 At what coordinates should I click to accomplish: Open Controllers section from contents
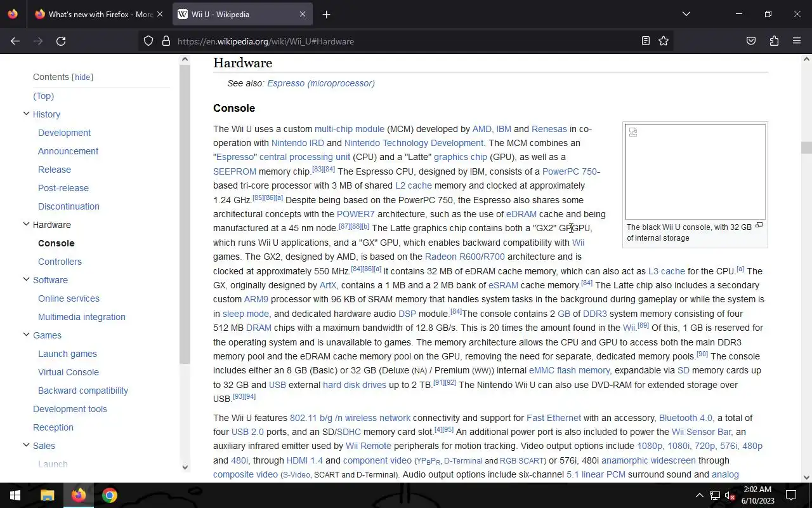[60, 262]
